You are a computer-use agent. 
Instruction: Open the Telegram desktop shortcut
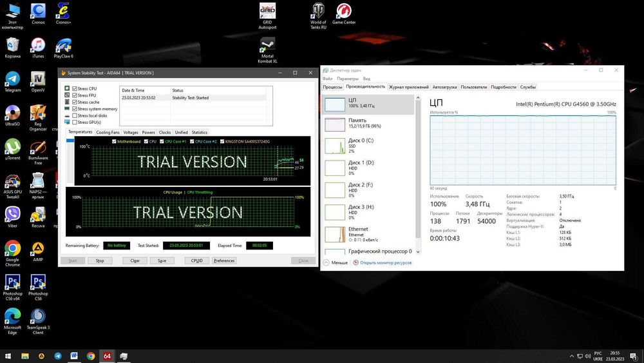12,81
